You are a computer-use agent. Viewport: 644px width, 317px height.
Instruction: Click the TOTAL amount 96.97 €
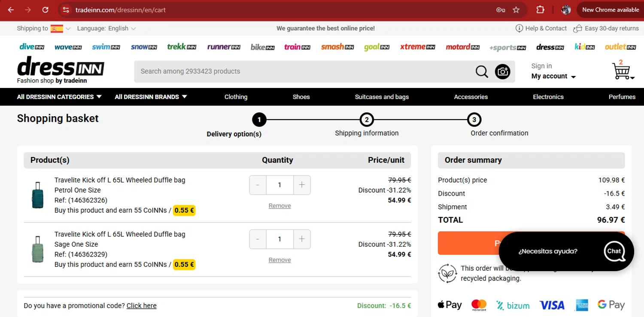611,220
